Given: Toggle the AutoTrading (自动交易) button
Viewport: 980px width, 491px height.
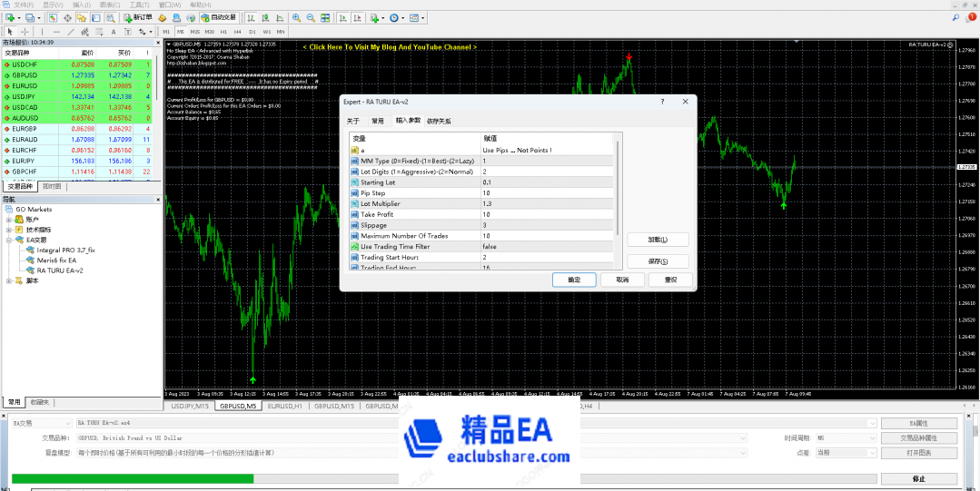Looking at the screenshot, I should tap(218, 17).
